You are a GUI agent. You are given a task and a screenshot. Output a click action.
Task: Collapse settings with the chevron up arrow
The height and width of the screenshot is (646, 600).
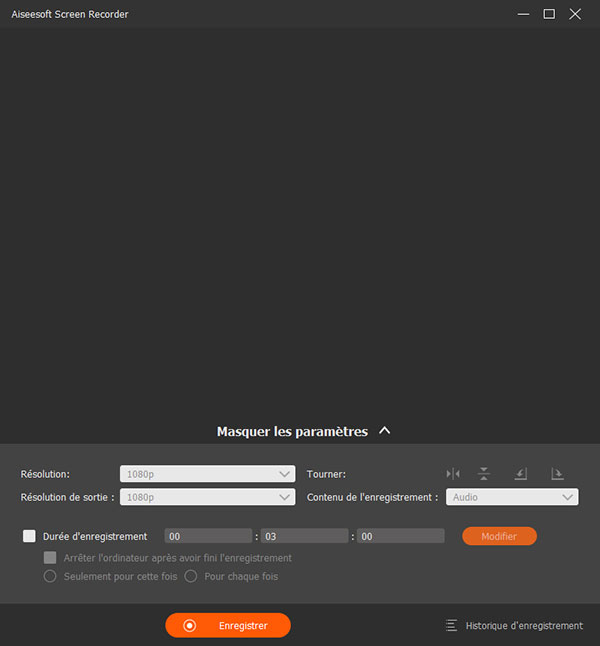point(385,431)
